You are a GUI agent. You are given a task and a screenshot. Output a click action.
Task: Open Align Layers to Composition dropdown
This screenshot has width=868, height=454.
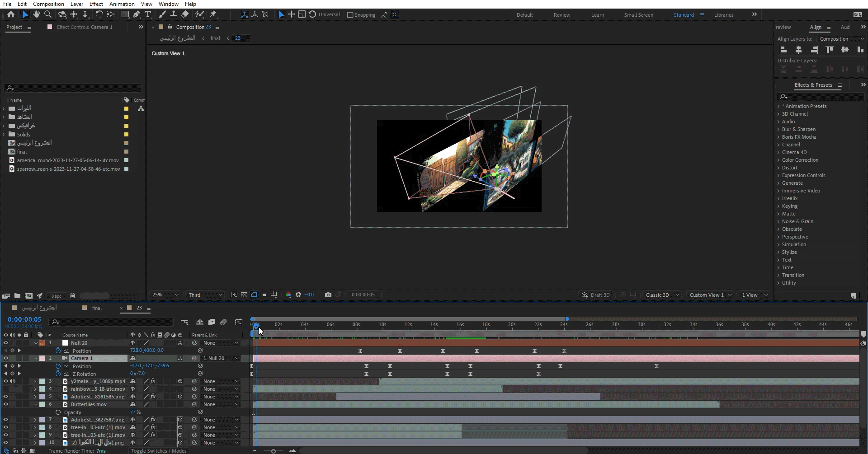[x=841, y=39]
